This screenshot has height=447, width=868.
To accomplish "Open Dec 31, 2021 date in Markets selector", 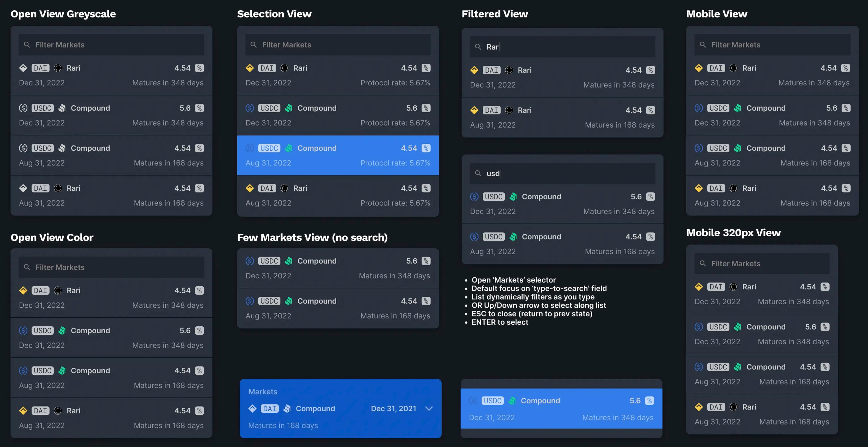I will pyautogui.click(x=393, y=409).
